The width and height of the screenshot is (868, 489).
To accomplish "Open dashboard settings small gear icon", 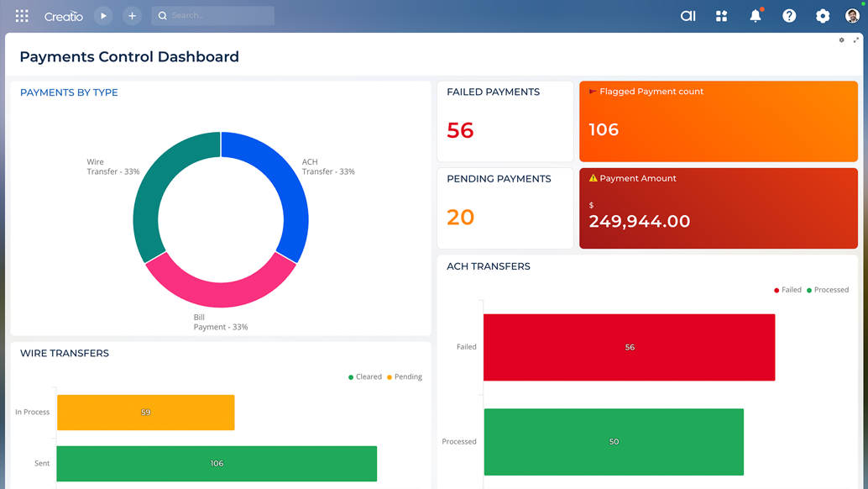I will pyautogui.click(x=842, y=40).
